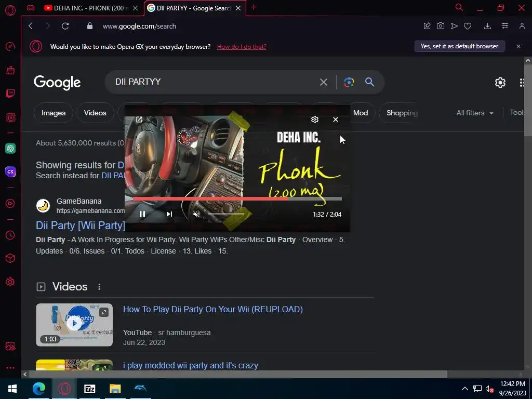Image resolution: width=532 pixels, height=399 pixels.
Task: Open File Explorer from taskbar
Action: 115,389
